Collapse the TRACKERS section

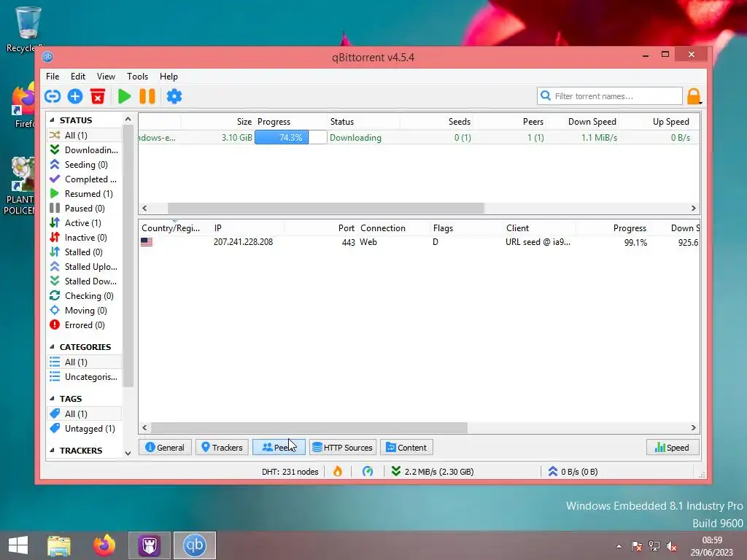[52, 451]
